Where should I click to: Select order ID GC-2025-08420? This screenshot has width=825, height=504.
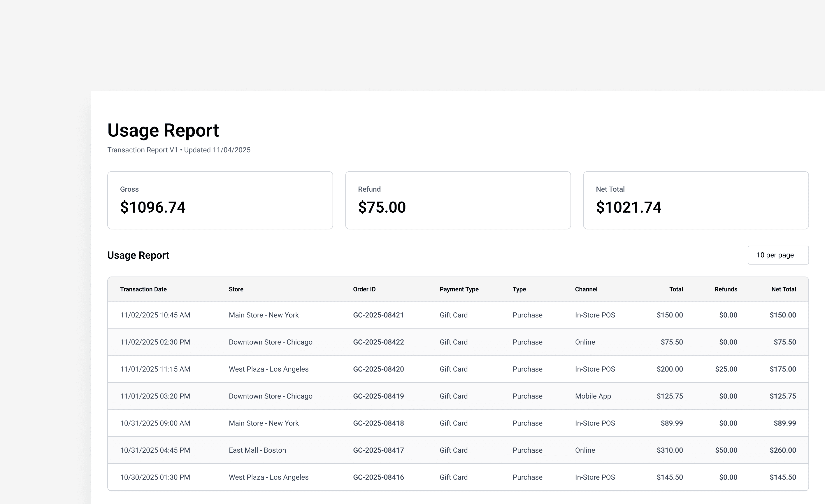pos(378,369)
